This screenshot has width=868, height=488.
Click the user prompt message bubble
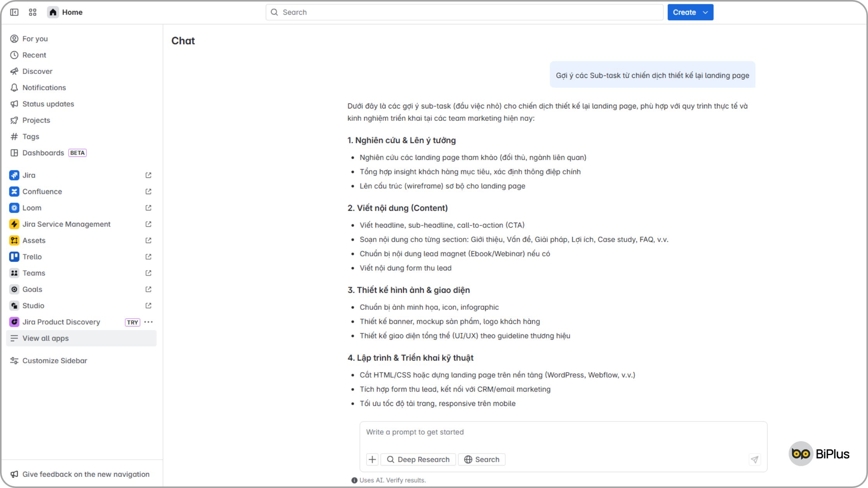pyautogui.click(x=653, y=75)
